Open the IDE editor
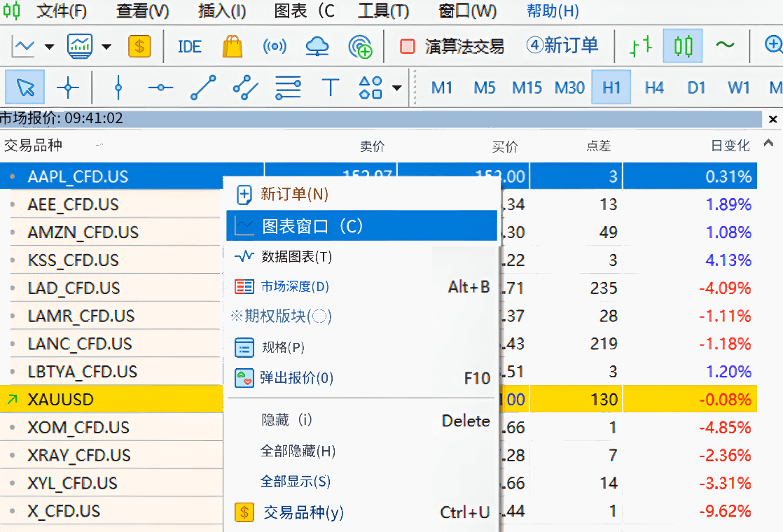The height and width of the screenshot is (532, 783). [189, 47]
